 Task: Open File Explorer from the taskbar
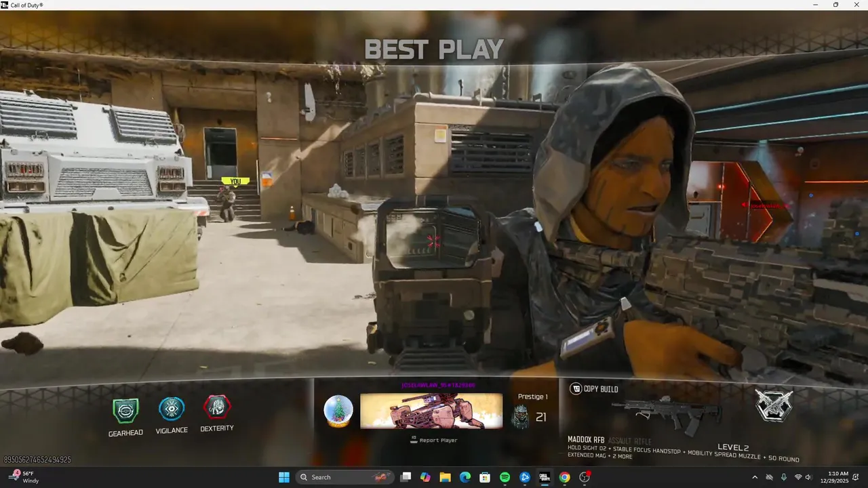pos(445,477)
